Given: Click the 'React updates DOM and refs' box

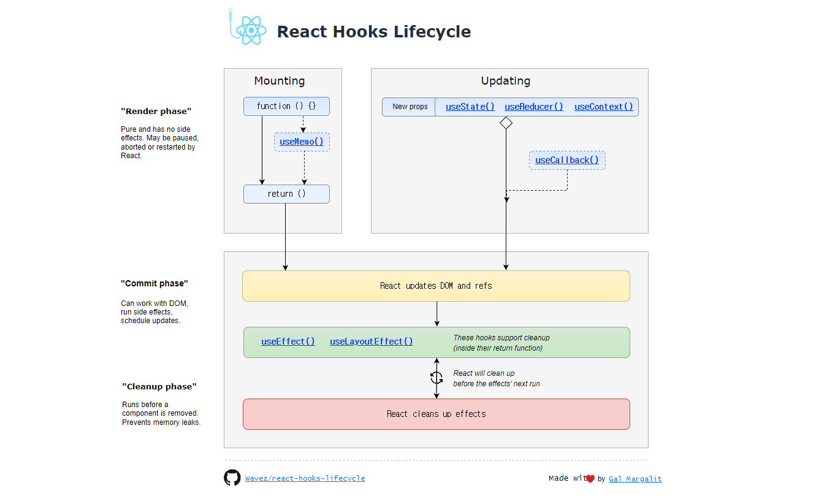Looking at the screenshot, I should pos(436,286).
